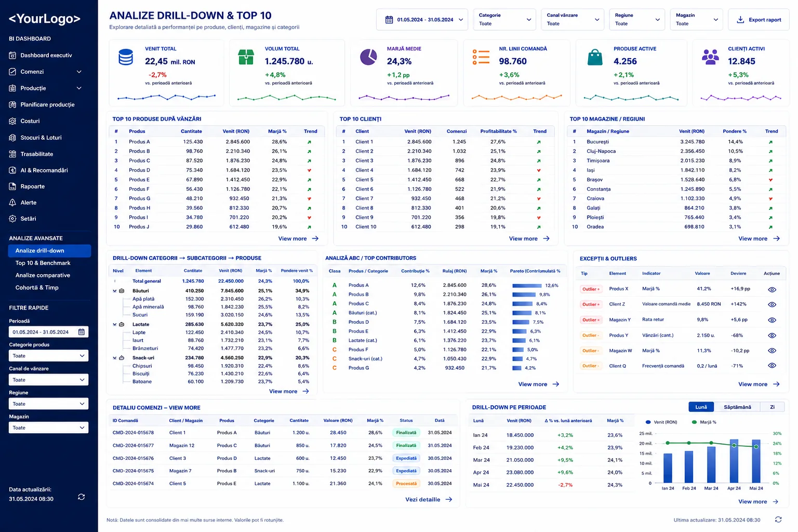The height and width of the screenshot is (532, 798).
Task: Open calendar icon in Perioadă field
Action: (82, 332)
